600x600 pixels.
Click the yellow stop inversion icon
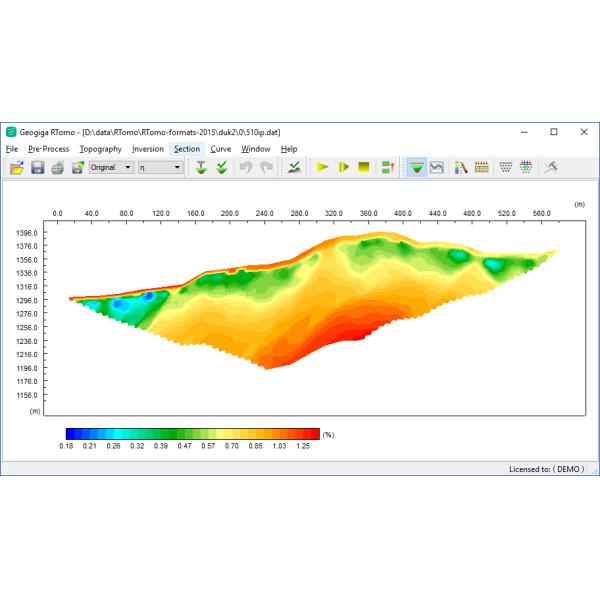pyautogui.click(x=364, y=167)
